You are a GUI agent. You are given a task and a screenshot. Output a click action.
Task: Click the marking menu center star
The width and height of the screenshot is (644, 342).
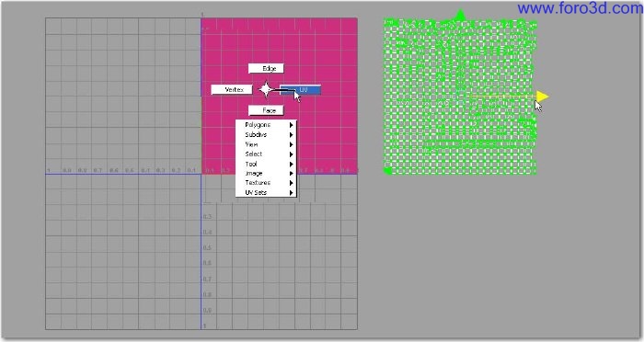(266, 89)
